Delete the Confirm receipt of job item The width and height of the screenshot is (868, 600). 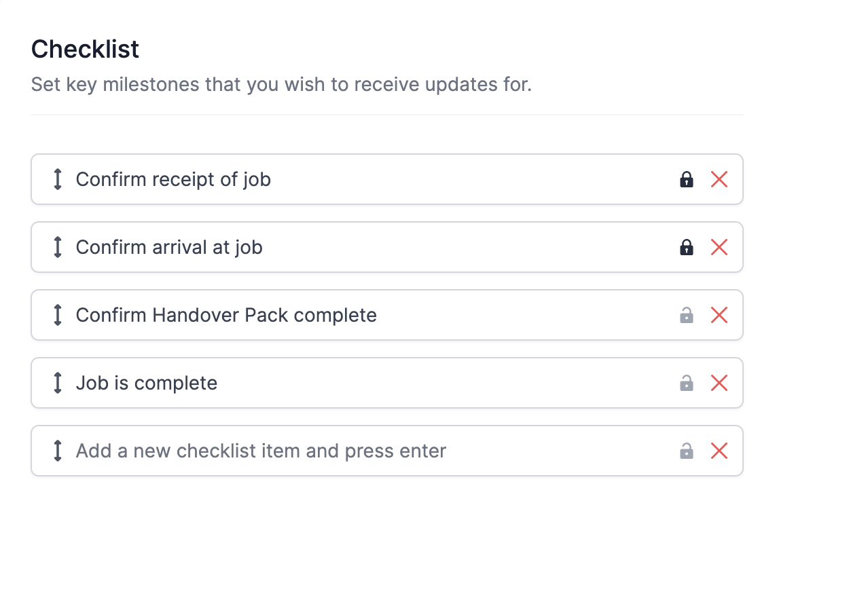[719, 179]
